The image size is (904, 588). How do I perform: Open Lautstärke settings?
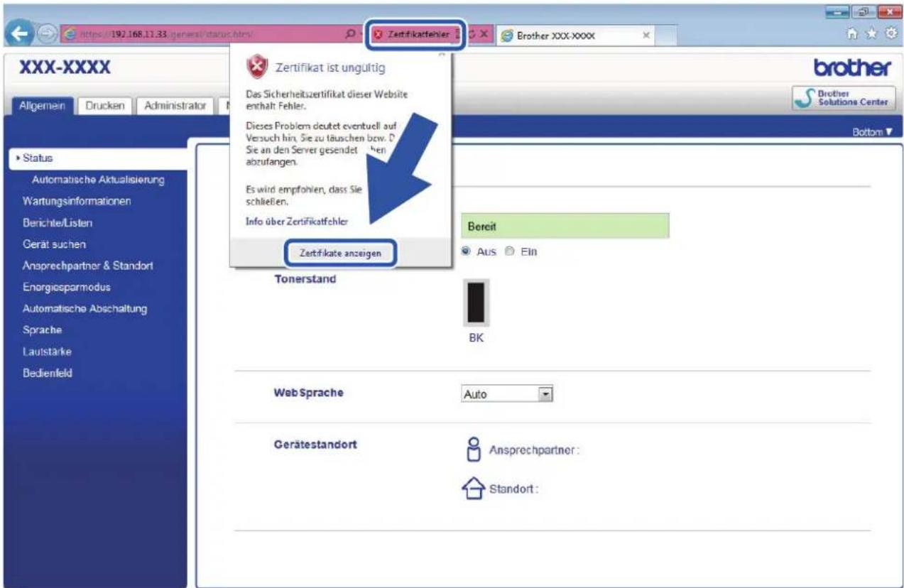pyautogui.click(x=46, y=352)
